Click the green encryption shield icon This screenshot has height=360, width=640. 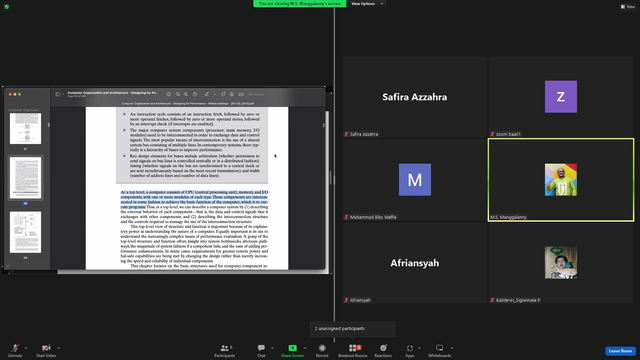[7, 7]
